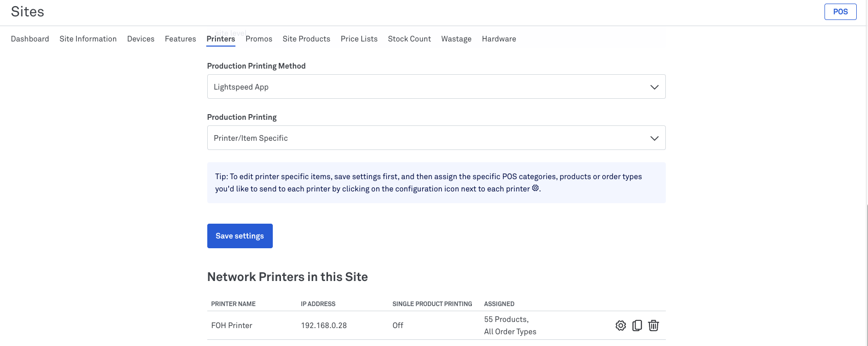The image size is (868, 346).
Task: Go to the Wastage tab
Action: coord(457,39)
